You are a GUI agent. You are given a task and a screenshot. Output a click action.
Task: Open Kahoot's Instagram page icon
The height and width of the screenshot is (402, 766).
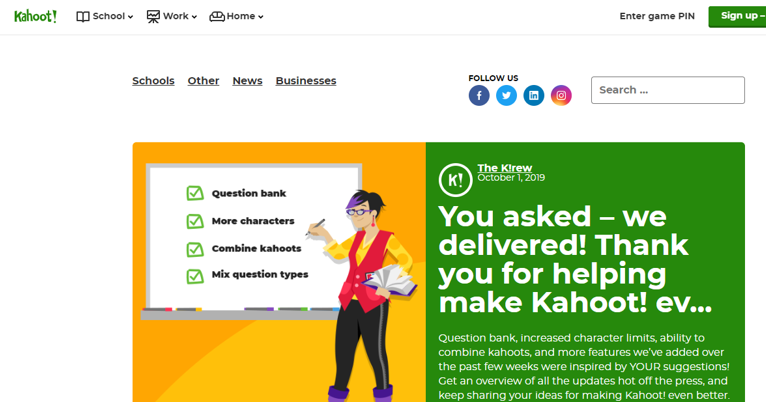pos(561,95)
